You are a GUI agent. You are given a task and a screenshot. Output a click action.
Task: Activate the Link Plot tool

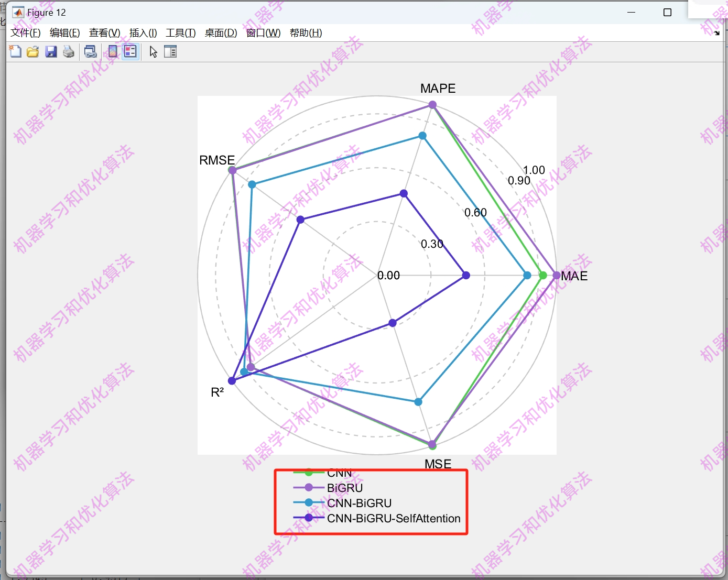coord(90,51)
